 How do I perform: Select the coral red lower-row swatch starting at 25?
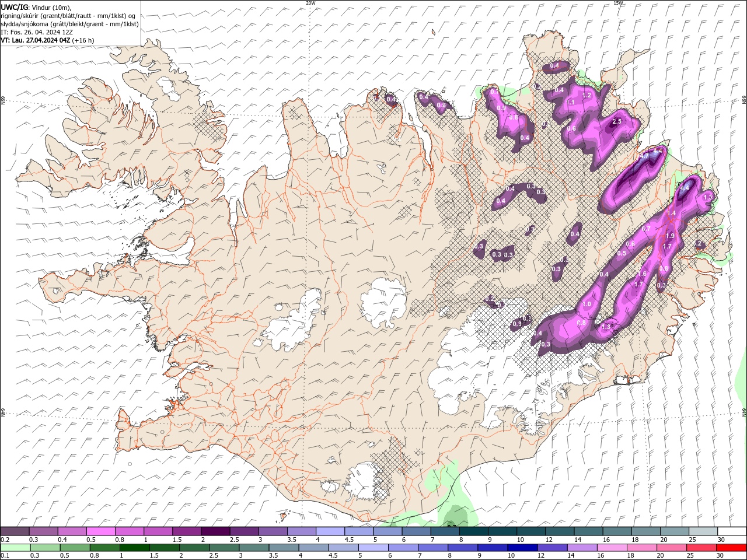pos(701,548)
